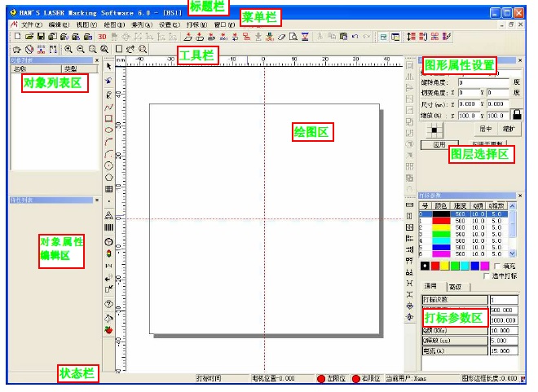Collapse the properties list panel header
Screen dimensions: 538x392
click(97, 199)
